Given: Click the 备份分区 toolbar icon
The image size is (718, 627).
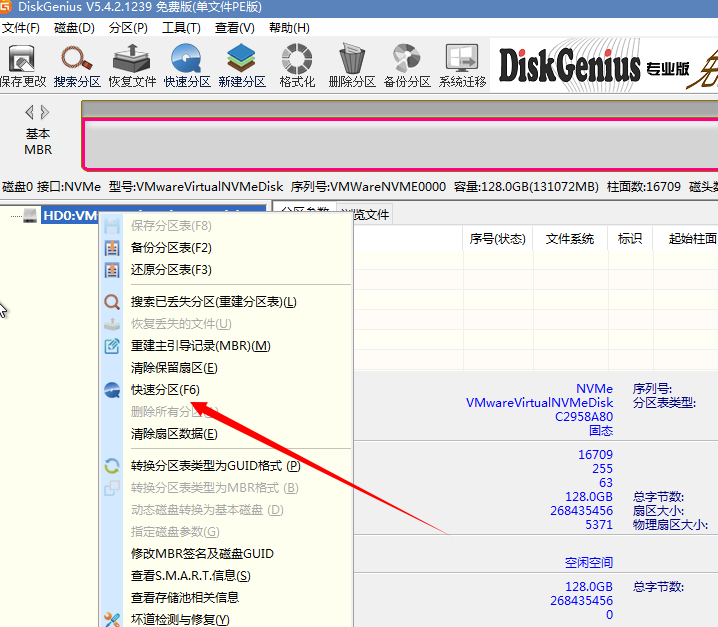Looking at the screenshot, I should (407, 59).
